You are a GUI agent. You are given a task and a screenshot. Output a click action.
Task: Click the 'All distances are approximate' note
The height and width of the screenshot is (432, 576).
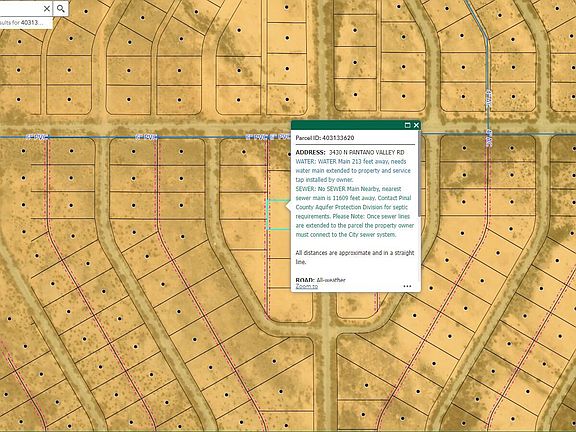pyautogui.click(x=355, y=257)
